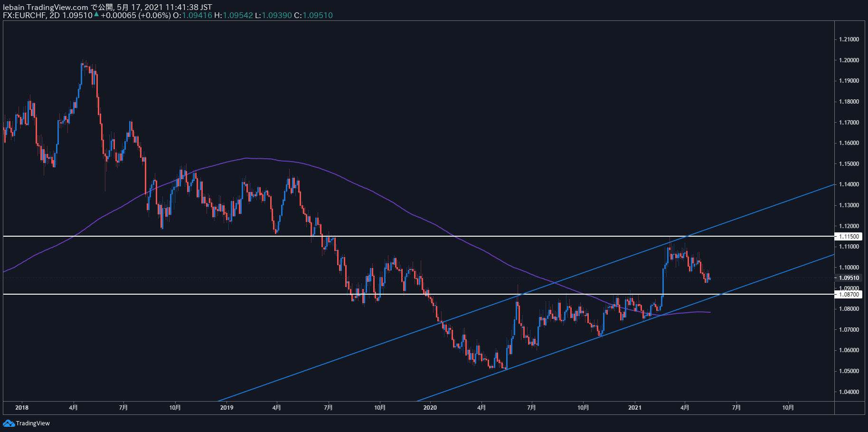Click the white 1.11500 horizontal resistance line

tap(418, 236)
